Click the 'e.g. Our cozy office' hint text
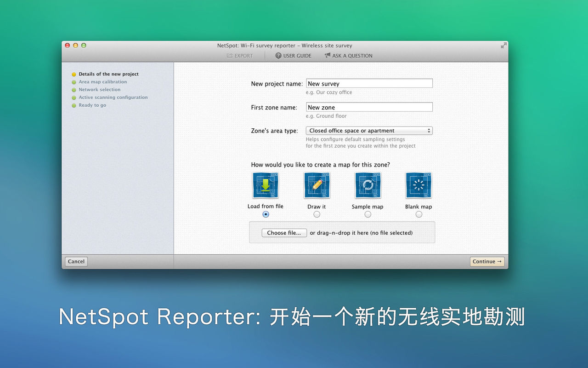The height and width of the screenshot is (368, 588). [329, 92]
